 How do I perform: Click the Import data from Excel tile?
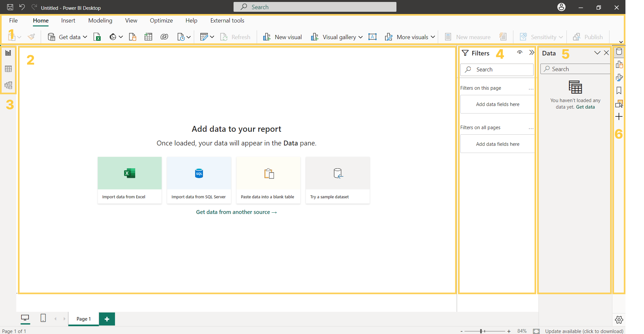(x=130, y=180)
